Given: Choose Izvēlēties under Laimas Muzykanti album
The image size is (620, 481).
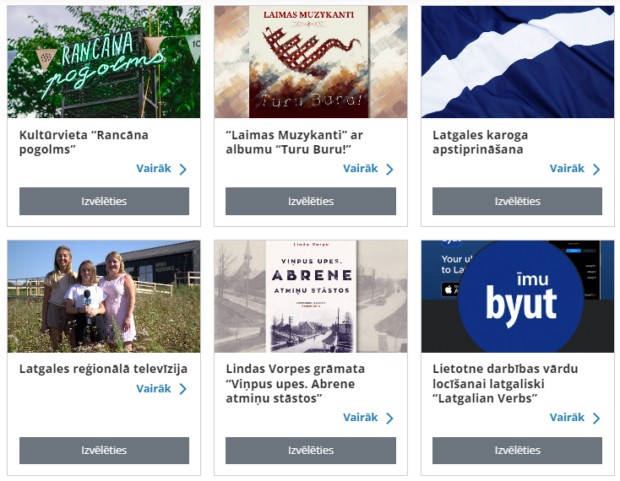Looking at the screenshot, I should click(311, 201).
